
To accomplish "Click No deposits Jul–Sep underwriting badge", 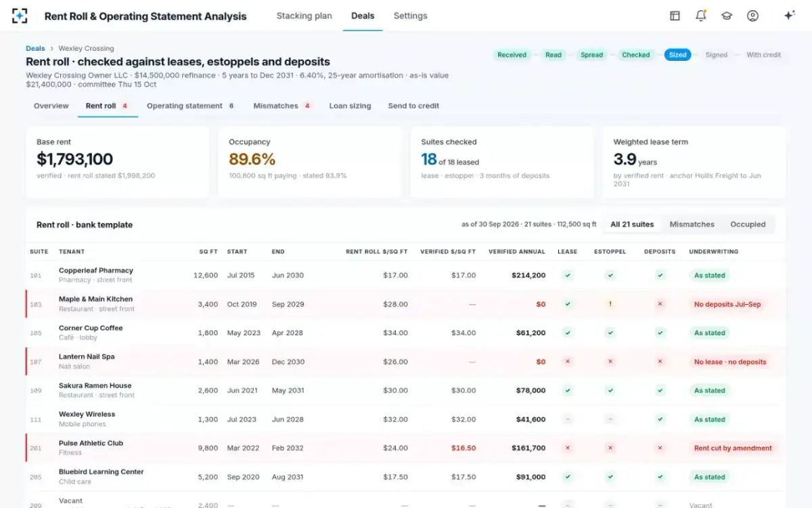I will pos(727,304).
